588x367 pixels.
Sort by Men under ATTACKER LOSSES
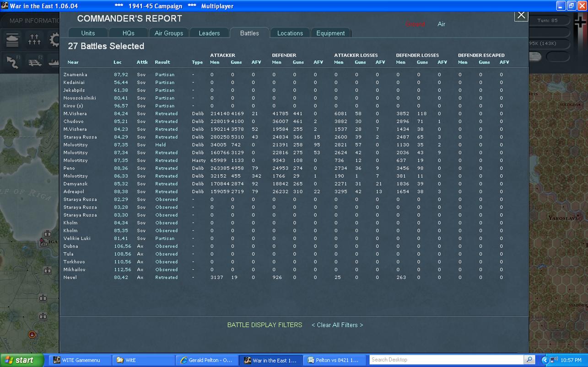[x=339, y=62]
